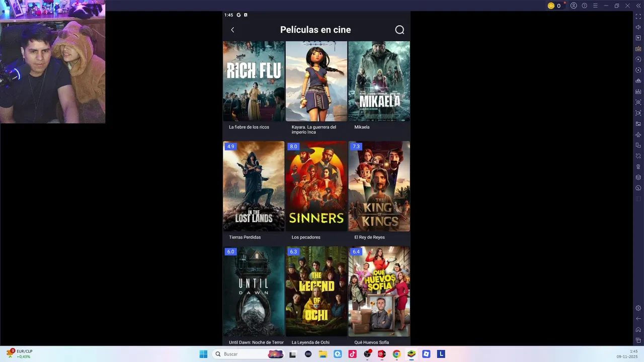Open Google Chrome from the taskbar
644x362 pixels.
[x=396, y=354]
